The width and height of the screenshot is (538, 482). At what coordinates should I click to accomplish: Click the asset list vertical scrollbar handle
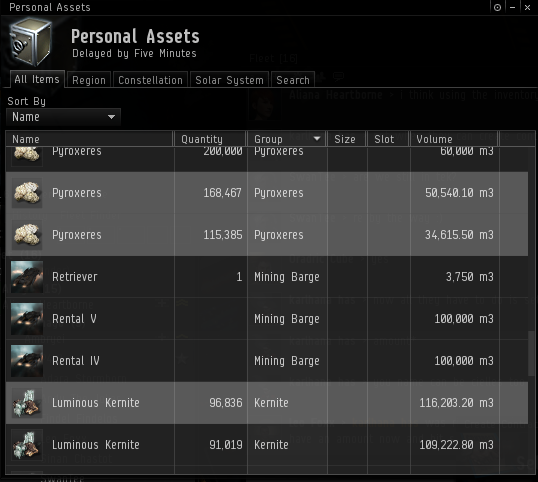point(531,353)
